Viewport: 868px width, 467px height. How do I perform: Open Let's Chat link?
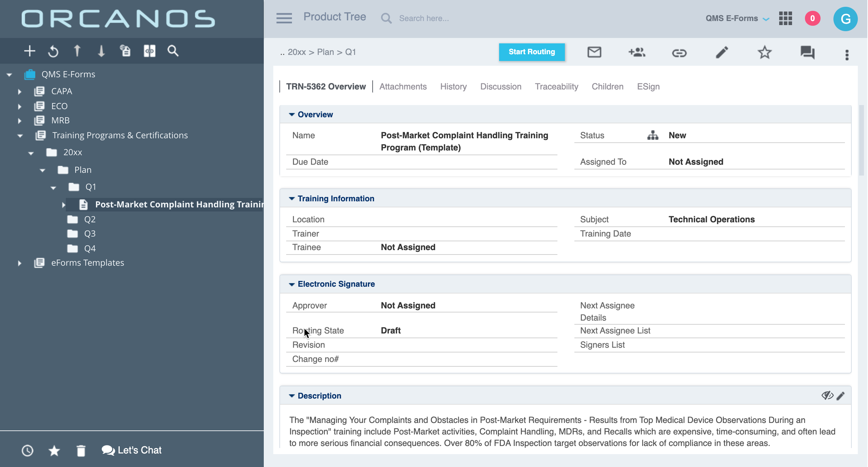click(x=132, y=450)
